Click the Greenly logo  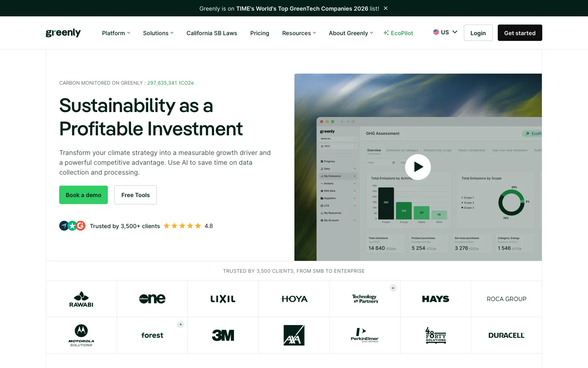click(x=63, y=33)
